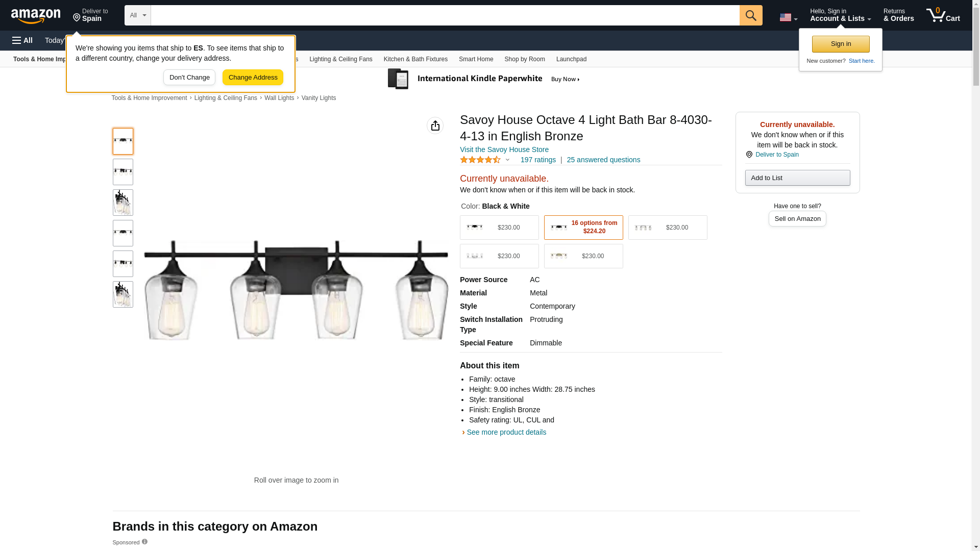The width and height of the screenshot is (980, 551).
Task: Click the share icon on product image
Action: [x=435, y=126]
